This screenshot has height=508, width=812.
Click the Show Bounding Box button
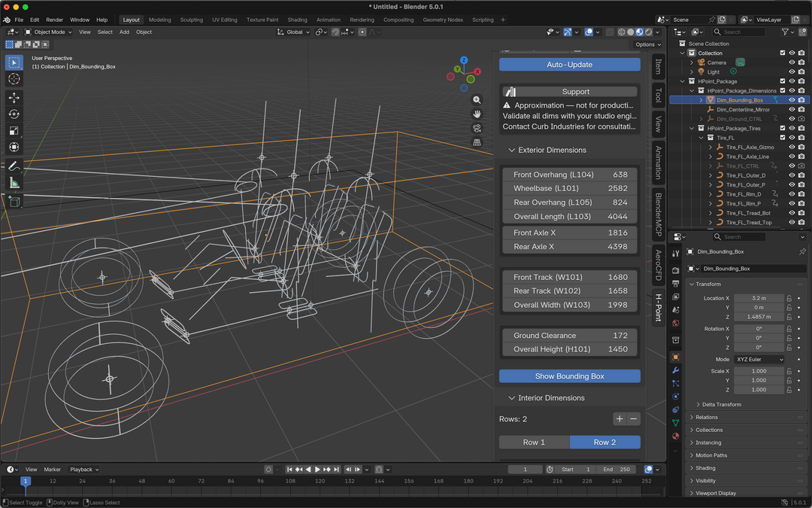[x=570, y=376]
